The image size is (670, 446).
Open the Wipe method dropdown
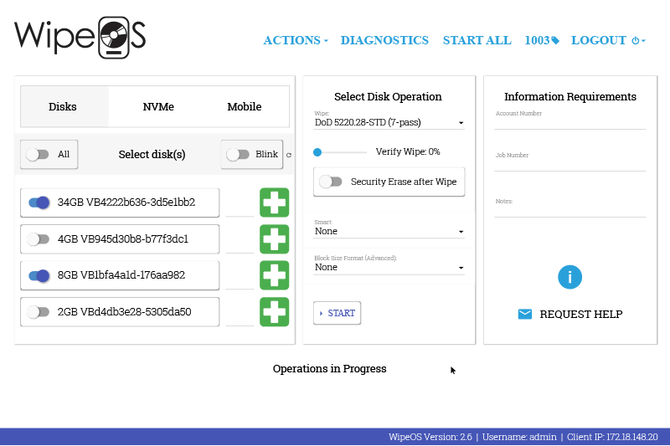point(389,123)
